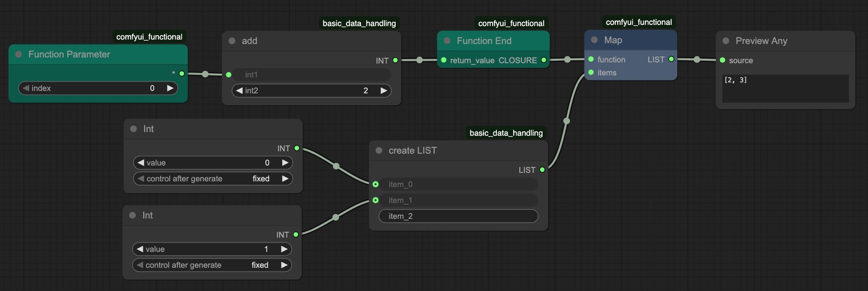Image resolution: width=868 pixels, height=291 pixels.
Task: Open the comfyui_functional badge above Map
Action: 638,22
